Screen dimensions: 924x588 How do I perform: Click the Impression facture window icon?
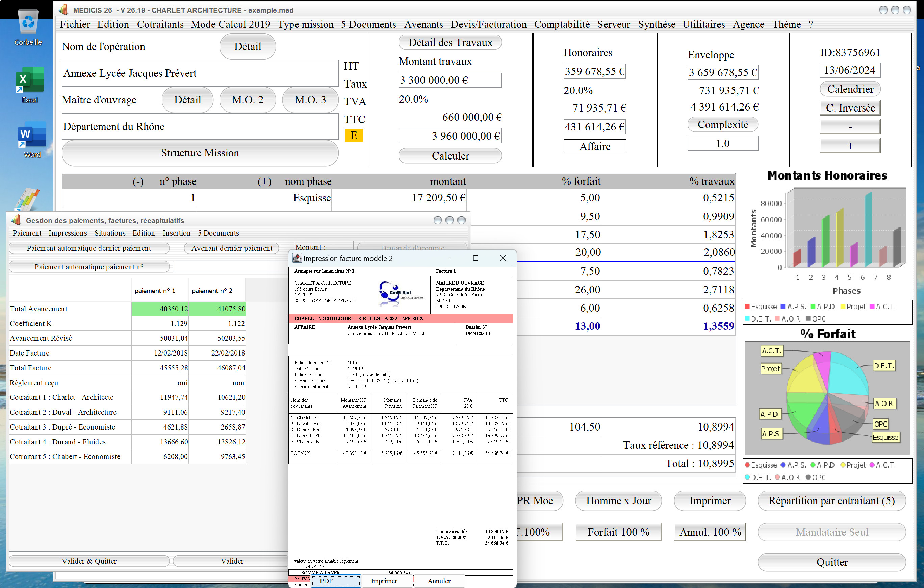coord(297,258)
